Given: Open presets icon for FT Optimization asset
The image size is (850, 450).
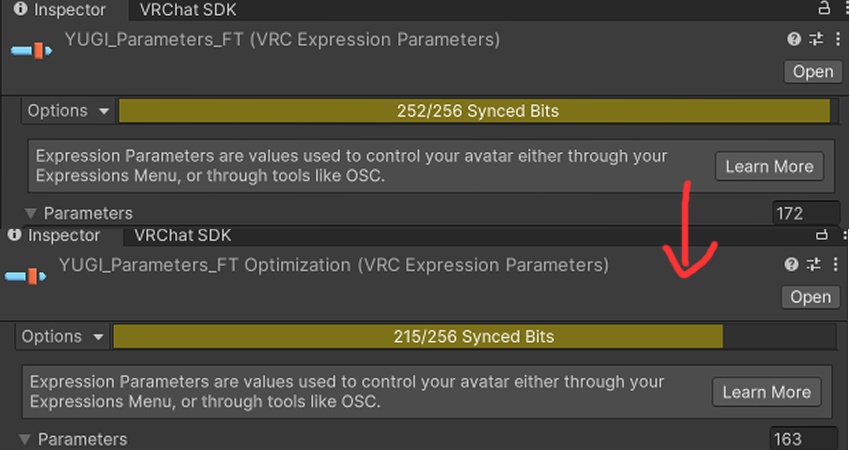Looking at the screenshot, I should pyautogui.click(x=812, y=265).
